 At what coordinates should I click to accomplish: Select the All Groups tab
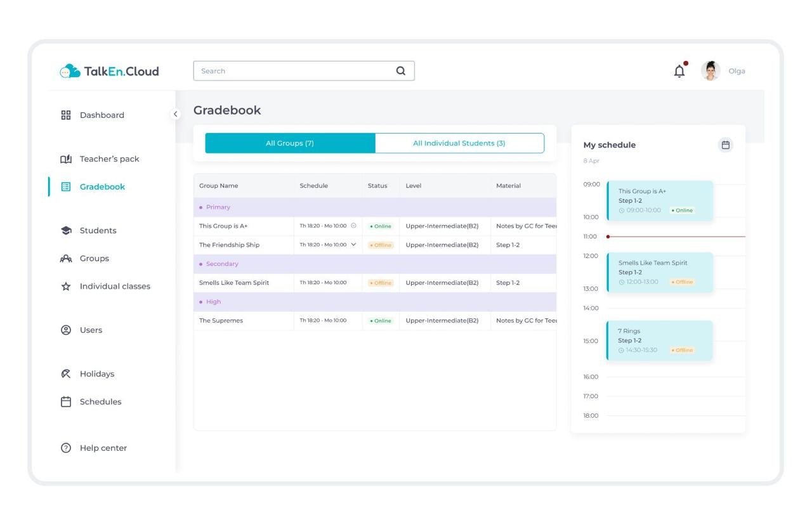pyautogui.click(x=290, y=143)
